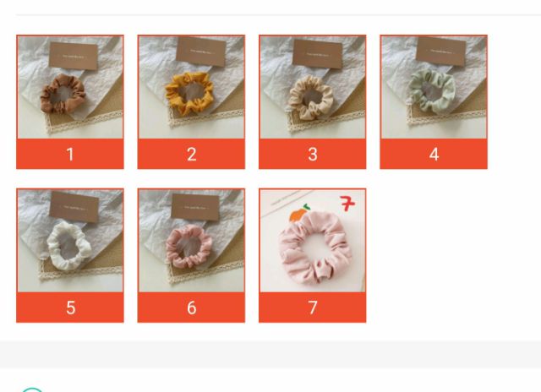
Task: Choose the orange label numbered 3
Action: [313, 154]
